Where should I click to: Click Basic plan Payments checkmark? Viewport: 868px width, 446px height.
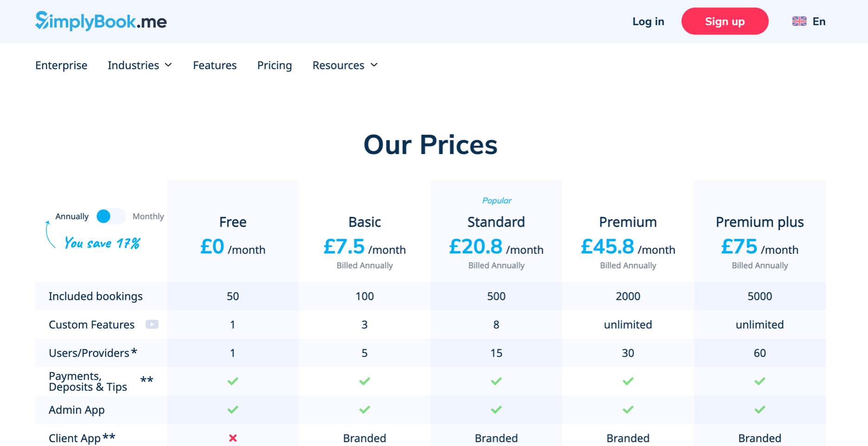[x=364, y=381]
